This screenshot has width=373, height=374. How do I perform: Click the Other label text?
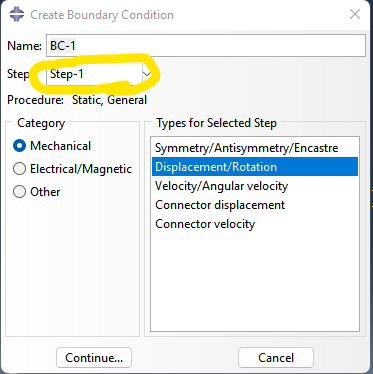pos(45,192)
